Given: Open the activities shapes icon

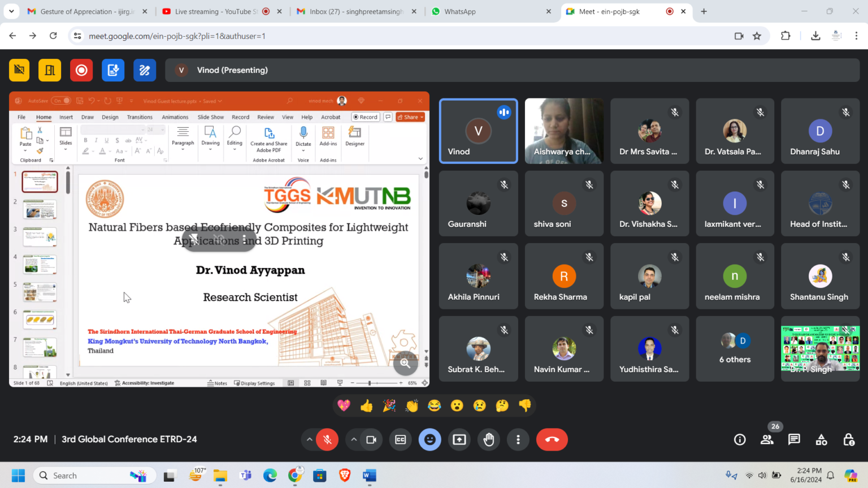Looking at the screenshot, I should pos(821,439).
